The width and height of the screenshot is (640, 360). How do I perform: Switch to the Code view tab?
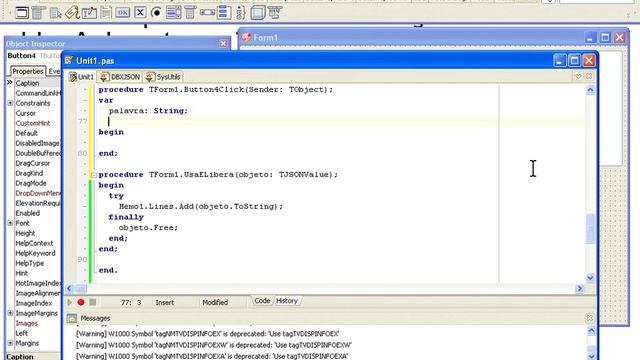tap(262, 301)
